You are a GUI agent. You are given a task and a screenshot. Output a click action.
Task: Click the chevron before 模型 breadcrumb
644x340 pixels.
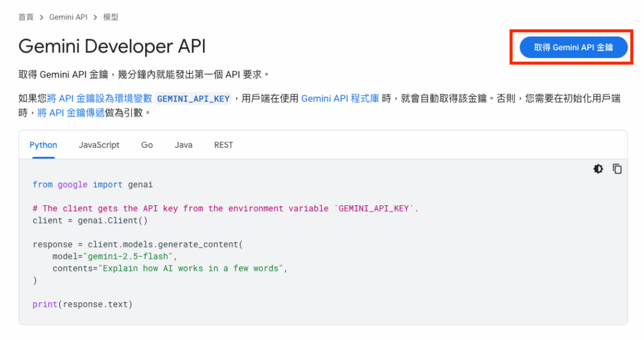coord(96,17)
